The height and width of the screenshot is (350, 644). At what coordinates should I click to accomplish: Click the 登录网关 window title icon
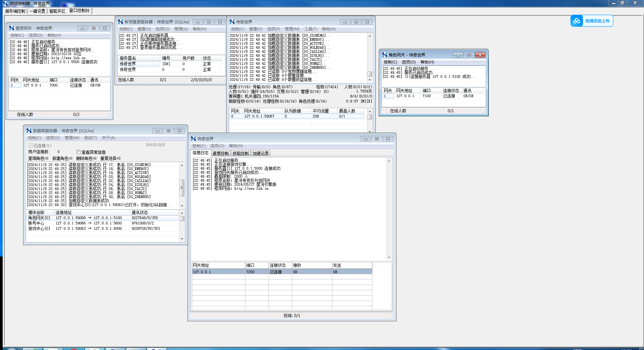[12, 28]
